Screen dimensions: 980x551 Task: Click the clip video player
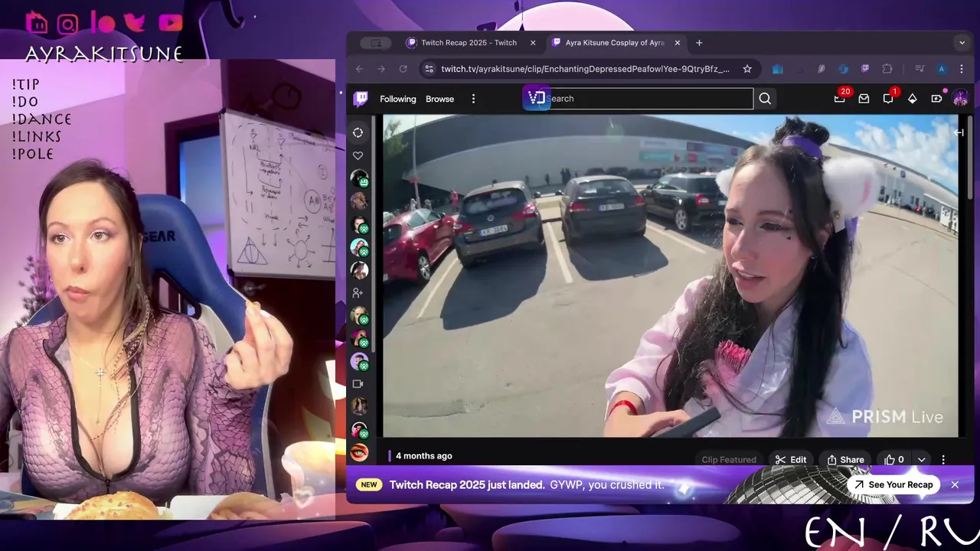coord(670,275)
